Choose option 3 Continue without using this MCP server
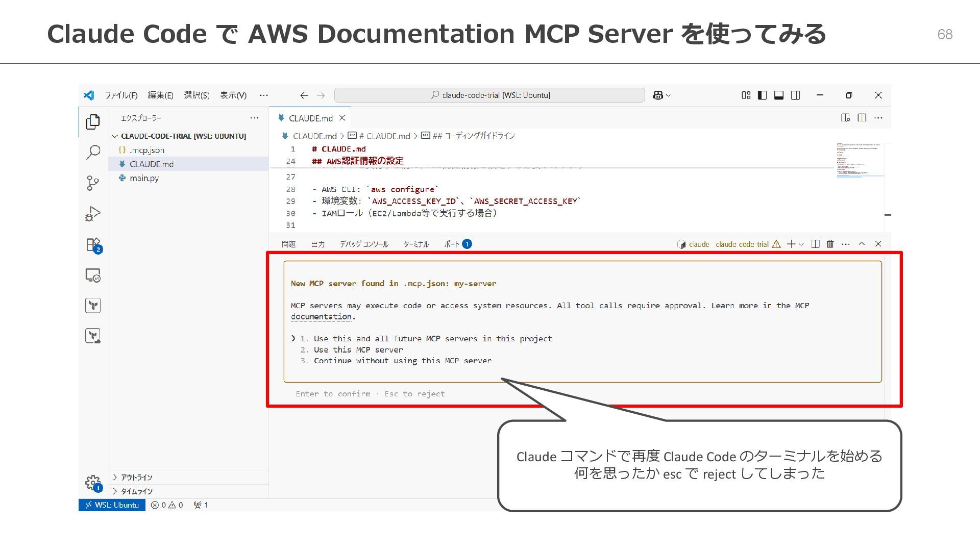The image size is (980, 551). click(x=396, y=361)
